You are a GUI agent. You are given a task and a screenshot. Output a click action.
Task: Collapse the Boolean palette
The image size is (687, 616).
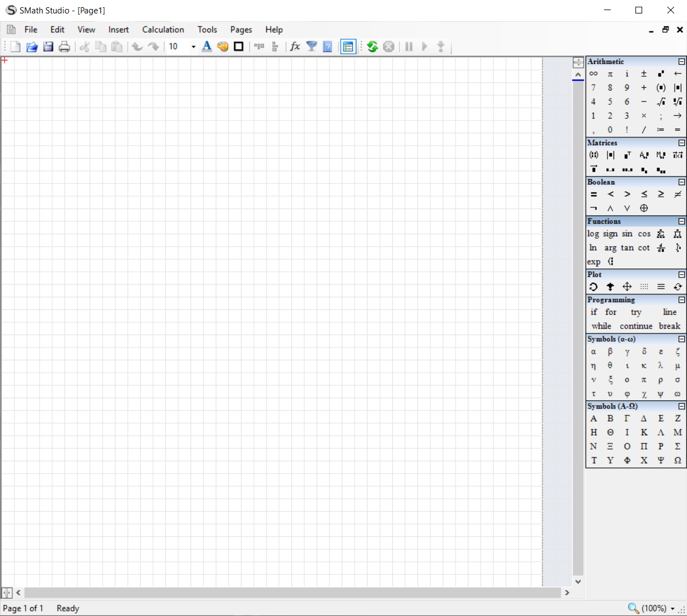681,182
